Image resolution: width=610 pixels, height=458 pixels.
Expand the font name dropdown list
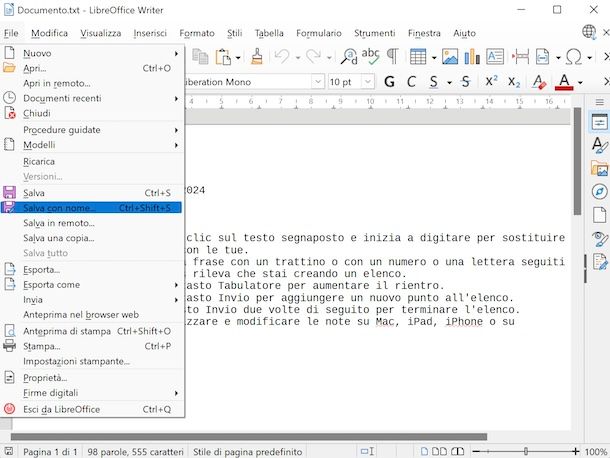(317, 81)
